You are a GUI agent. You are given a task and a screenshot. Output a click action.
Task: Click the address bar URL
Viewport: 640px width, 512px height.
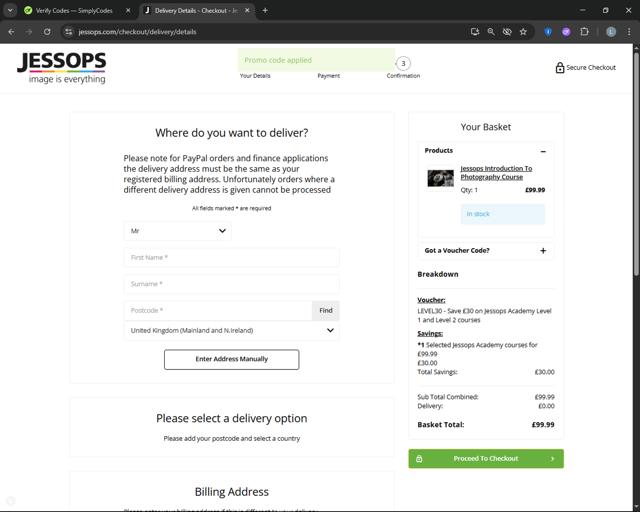pyautogui.click(x=138, y=32)
